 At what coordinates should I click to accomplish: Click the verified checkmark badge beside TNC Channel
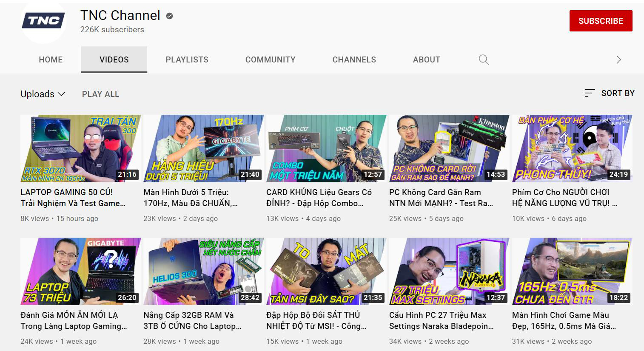click(x=169, y=16)
